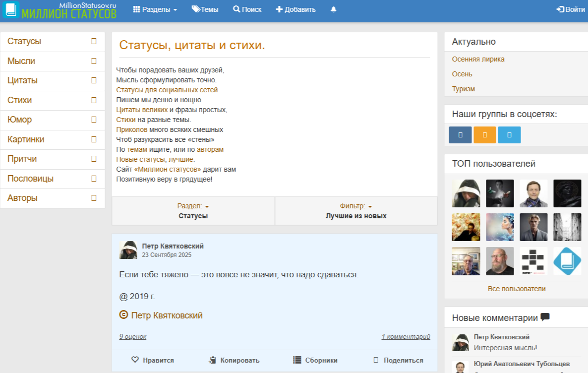588x373 pixels.
Task: Expand the Фильтр: Лучшие из новых selector
Action: click(356, 211)
